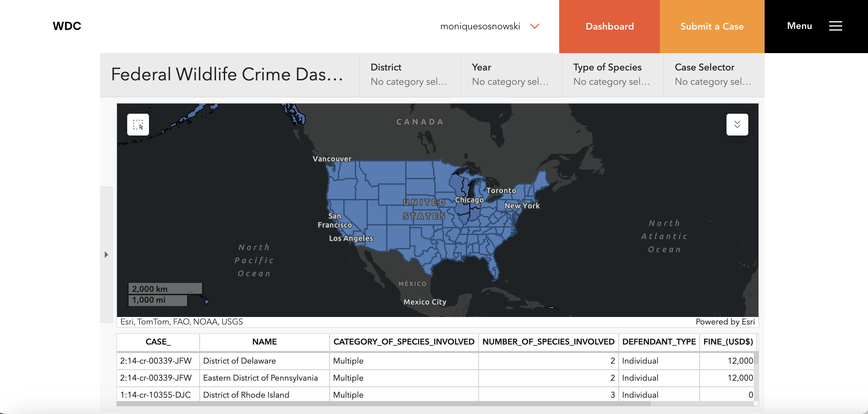Click the table's vertical scrollbar thumb
The width and height of the screenshot is (868, 414).
756,358
